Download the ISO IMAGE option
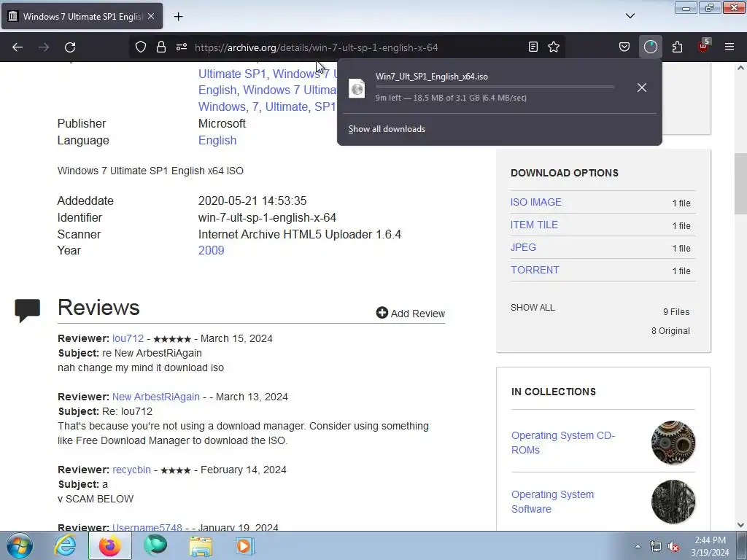Screen dimensions: 747x560 [x=536, y=203]
